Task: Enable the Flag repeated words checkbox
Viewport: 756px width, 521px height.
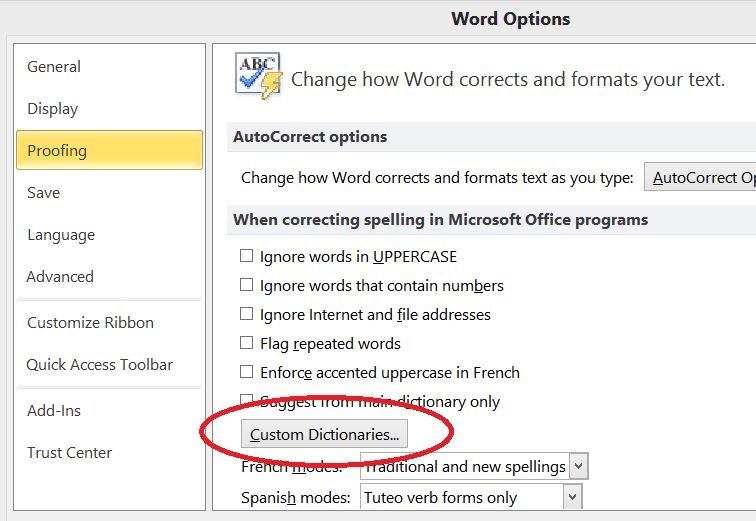Action: [247, 344]
